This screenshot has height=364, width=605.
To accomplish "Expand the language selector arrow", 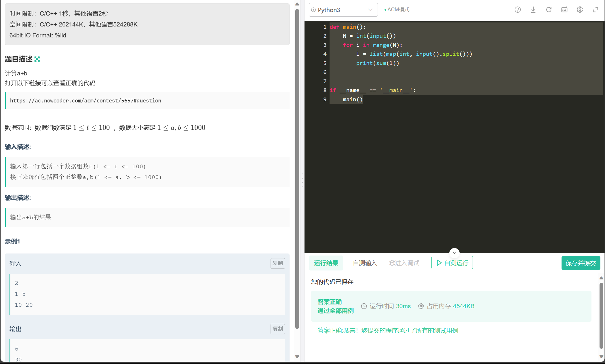I will pos(370,9).
